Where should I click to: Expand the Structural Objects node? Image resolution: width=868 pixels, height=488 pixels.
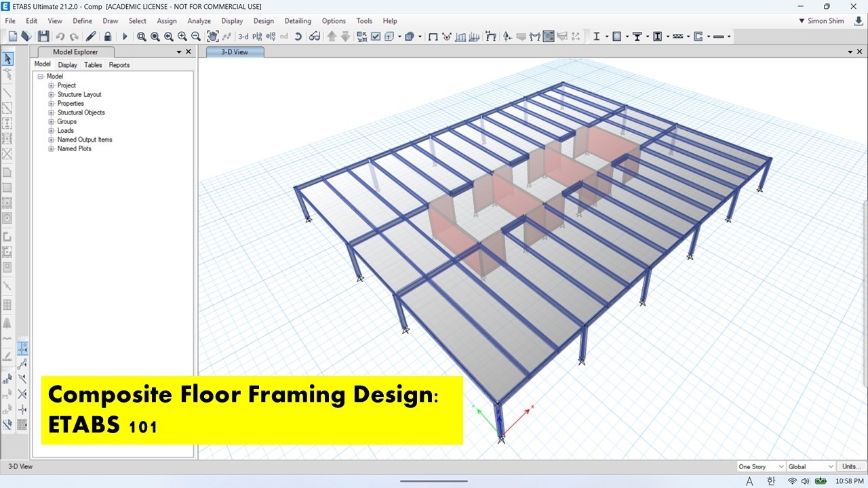[51, 113]
